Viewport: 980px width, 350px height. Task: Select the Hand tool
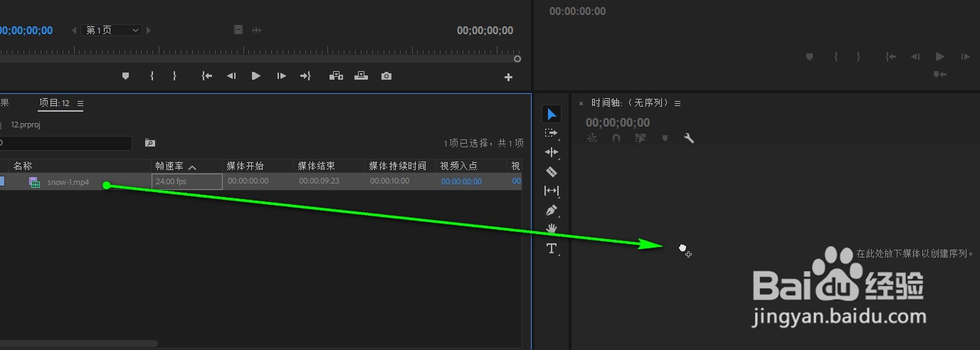coord(552,229)
